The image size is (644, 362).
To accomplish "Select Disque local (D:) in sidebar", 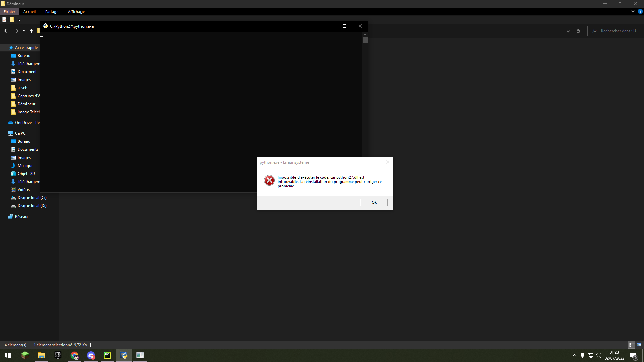I will point(32,206).
